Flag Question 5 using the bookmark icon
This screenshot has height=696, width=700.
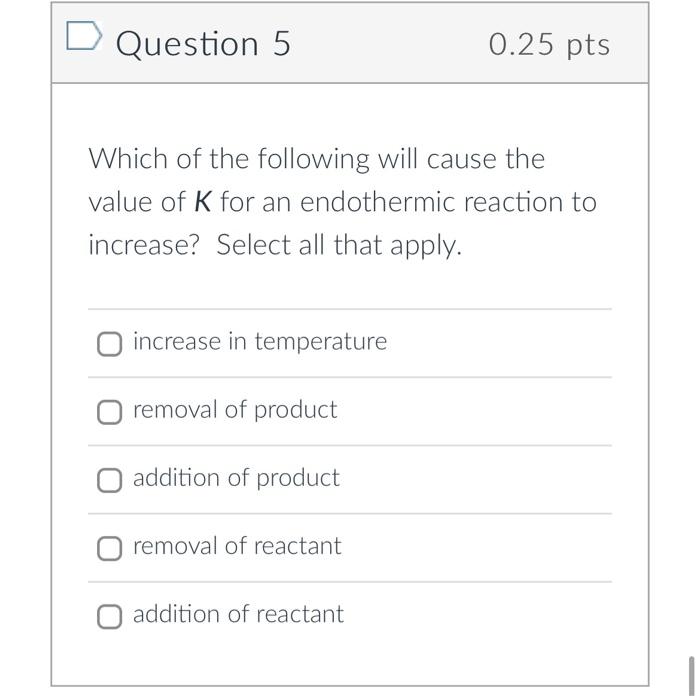point(83,38)
